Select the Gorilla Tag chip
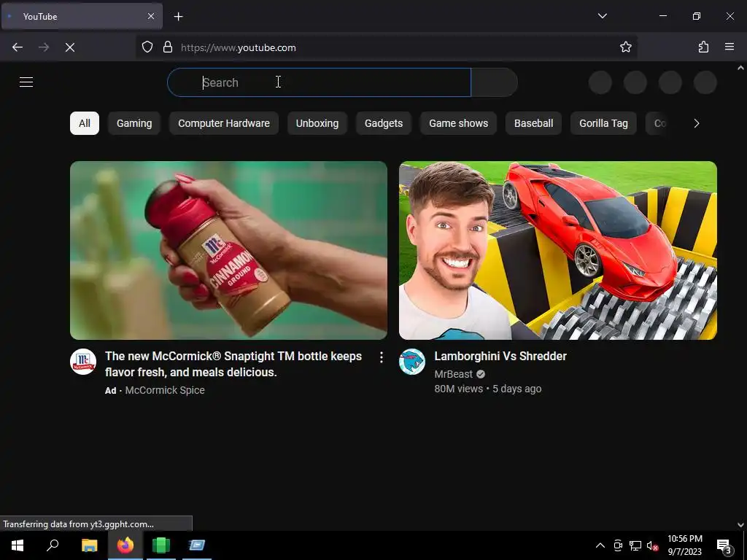The width and height of the screenshot is (747, 560). [603, 123]
